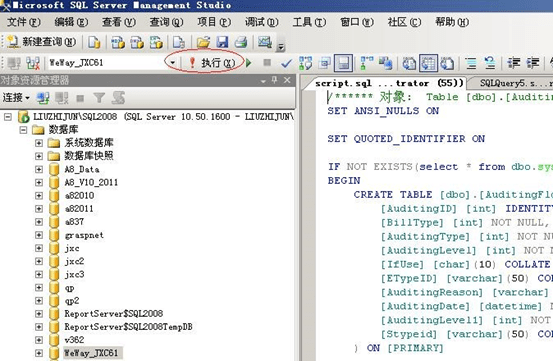Switch to the script.sql tab

388,83
